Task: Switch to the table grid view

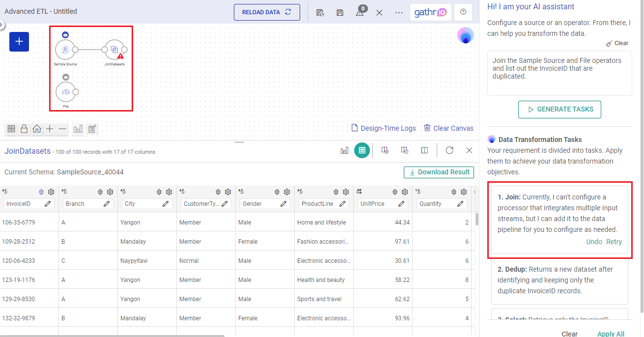Action: click(362, 150)
